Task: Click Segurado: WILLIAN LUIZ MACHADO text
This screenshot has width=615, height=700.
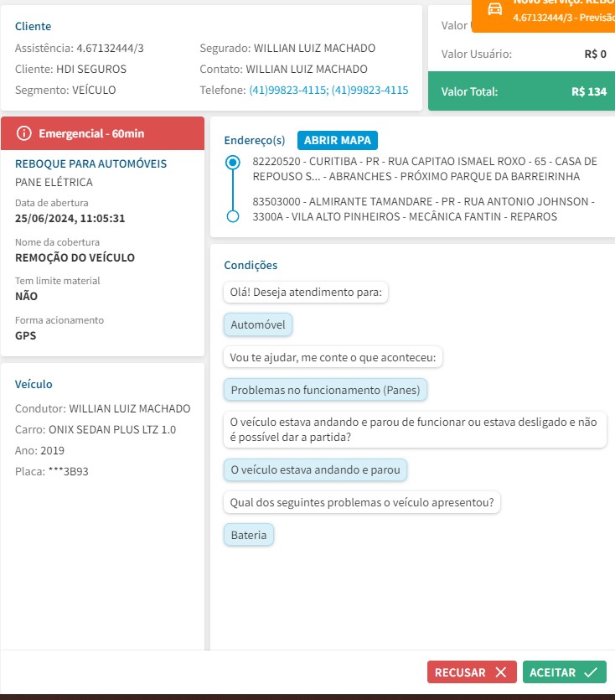Action: click(x=287, y=49)
